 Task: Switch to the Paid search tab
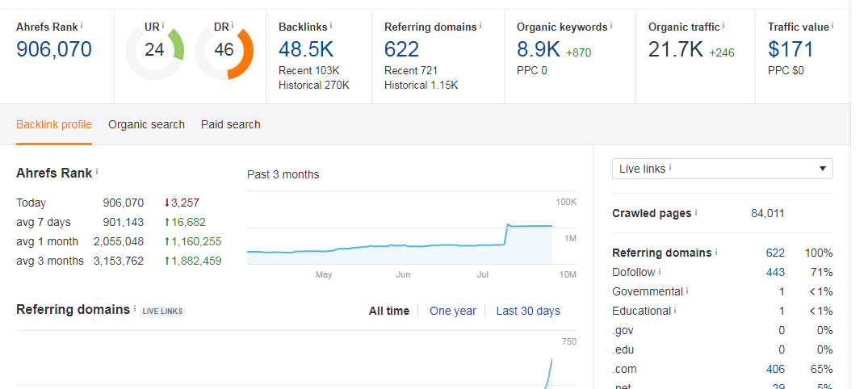click(x=231, y=124)
